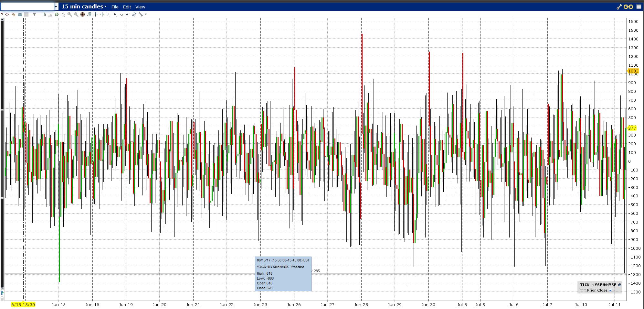This screenshot has height=309, width=644.
Task: Select the trendline cursor tool
Action: (x=63, y=14)
